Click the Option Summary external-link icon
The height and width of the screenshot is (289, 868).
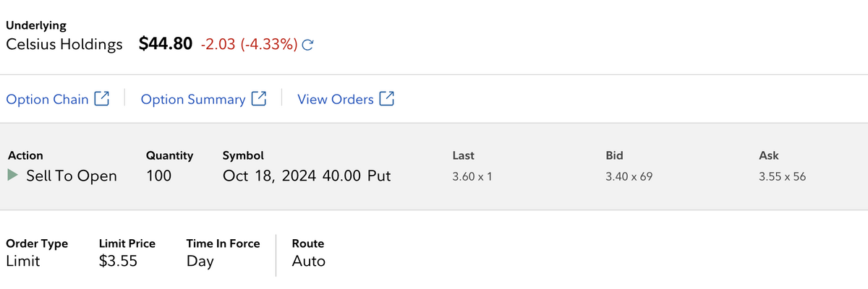click(259, 99)
